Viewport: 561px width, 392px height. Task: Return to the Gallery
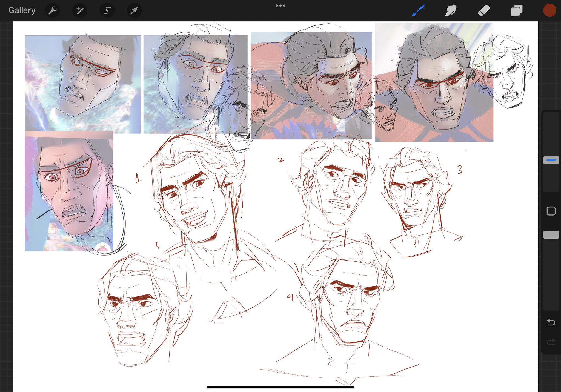[x=22, y=10]
